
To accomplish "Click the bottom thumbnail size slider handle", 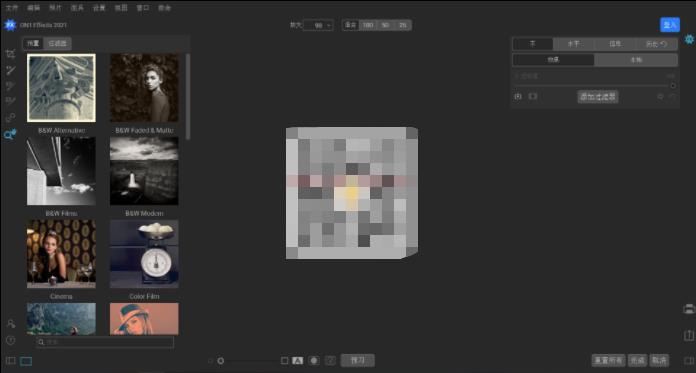I will (x=221, y=361).
